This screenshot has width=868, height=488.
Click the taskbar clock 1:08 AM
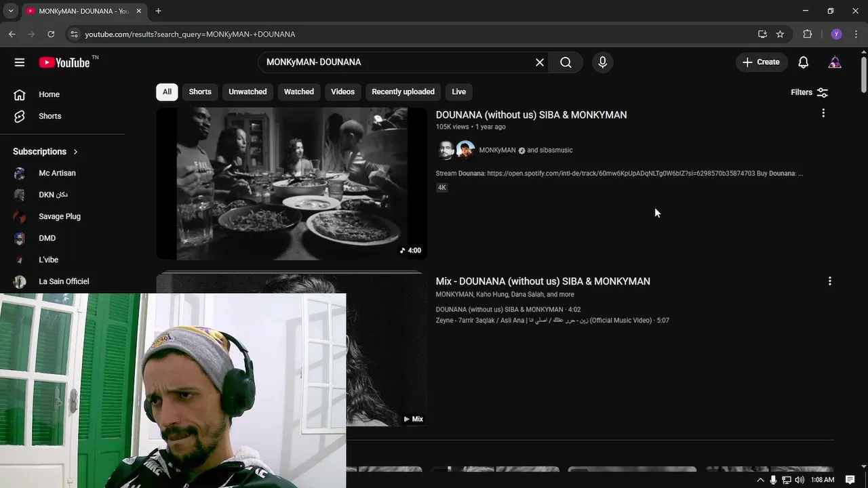(x=823, y=480)
